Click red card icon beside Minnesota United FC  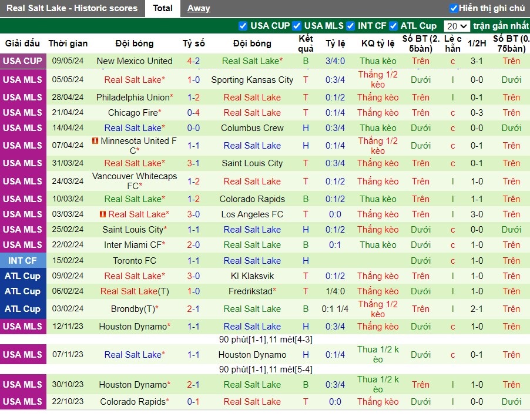tap(95, 140)
